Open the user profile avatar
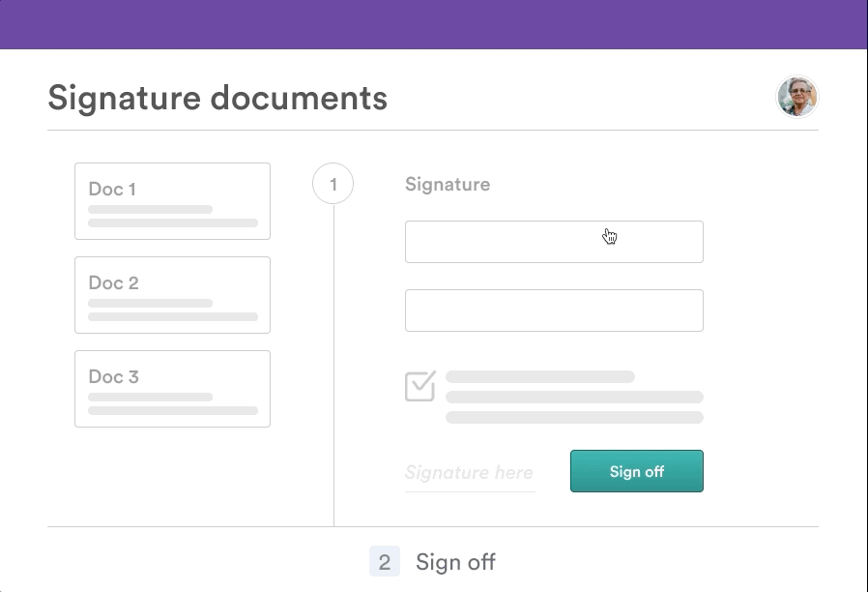Viewport: 868px width, 592px height. (x=797, y=97)
